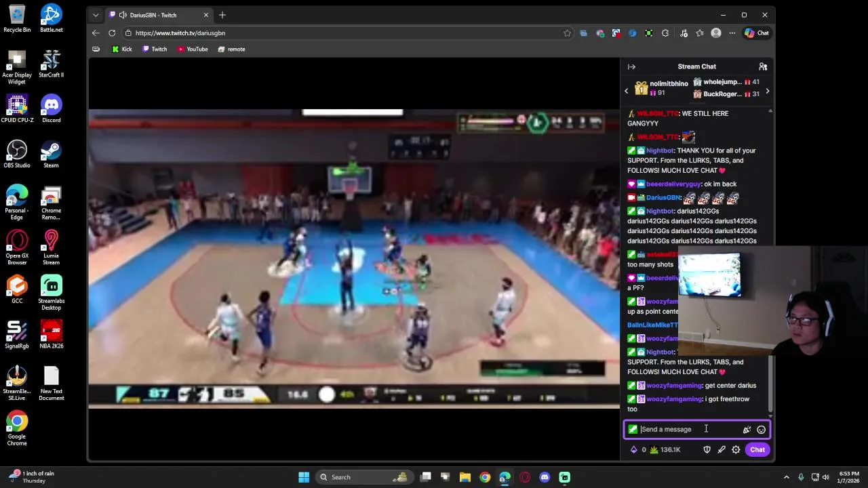Open the Kick bookmark
Viewport: 868px width, 488px height.
pos(122,49)
